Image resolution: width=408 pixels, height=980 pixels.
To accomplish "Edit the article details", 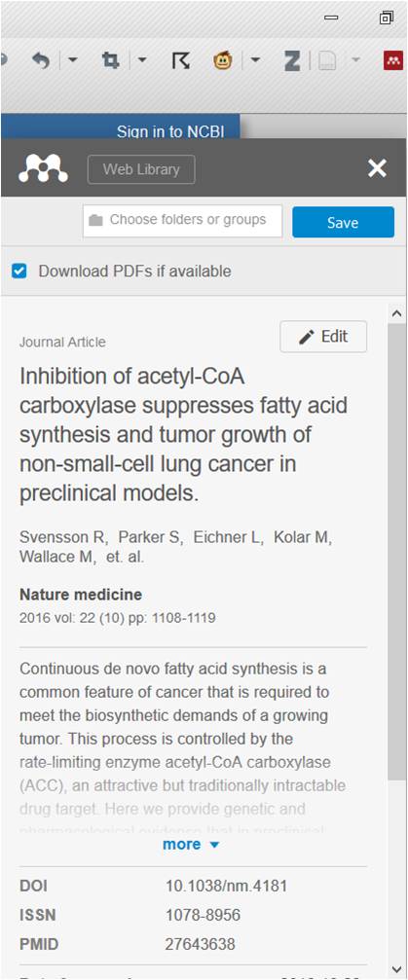I will click(323, 337).
